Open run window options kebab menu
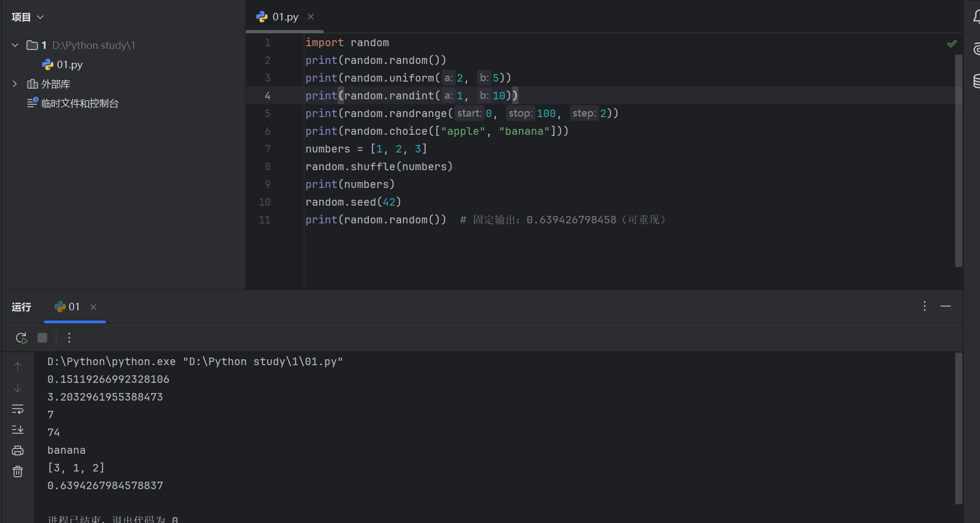 point(925,307)
